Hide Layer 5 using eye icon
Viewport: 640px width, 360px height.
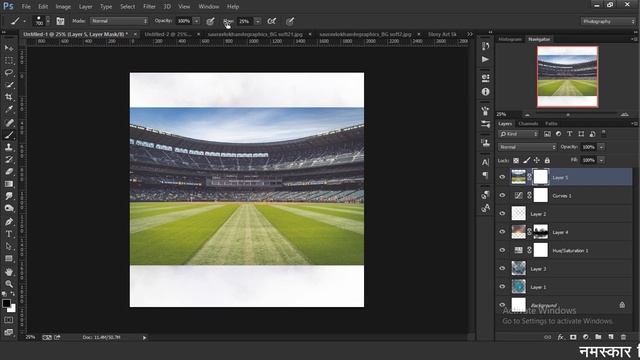(502, 177)
